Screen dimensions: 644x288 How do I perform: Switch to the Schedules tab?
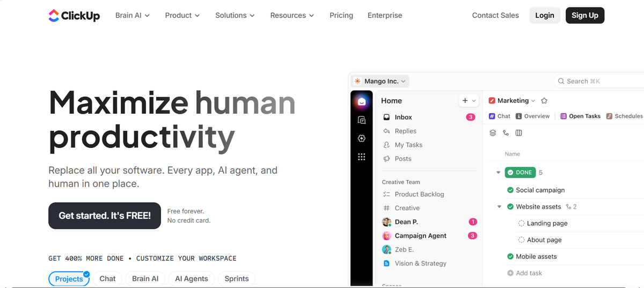[624, 116]
